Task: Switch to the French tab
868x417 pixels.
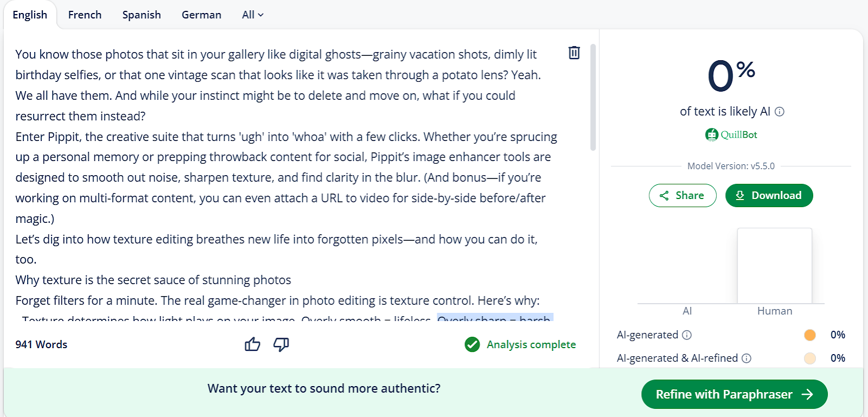Action: point(85,15)
